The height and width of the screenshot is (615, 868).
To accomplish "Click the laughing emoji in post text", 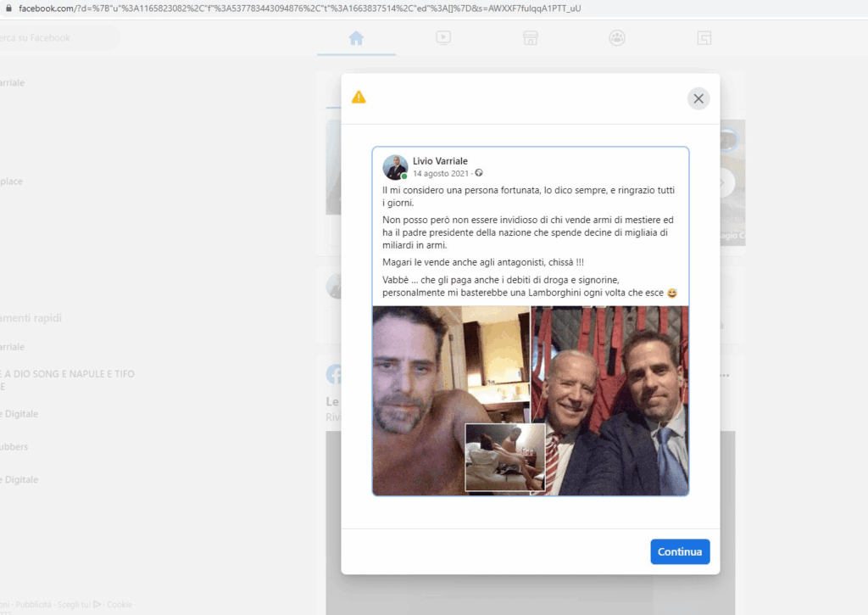I will 671,294.
